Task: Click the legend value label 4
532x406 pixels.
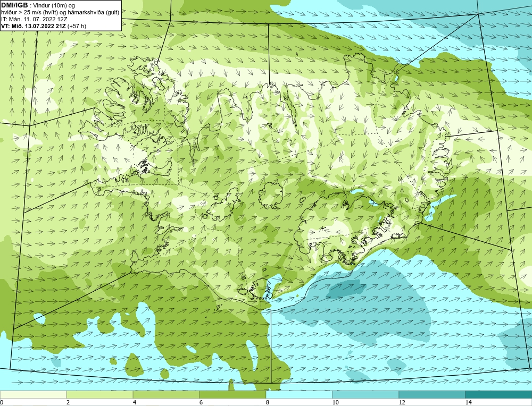Action: tap(135, 402)
